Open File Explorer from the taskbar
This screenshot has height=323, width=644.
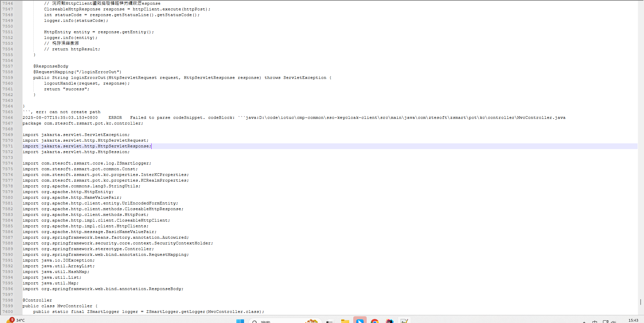click(345, 321)
